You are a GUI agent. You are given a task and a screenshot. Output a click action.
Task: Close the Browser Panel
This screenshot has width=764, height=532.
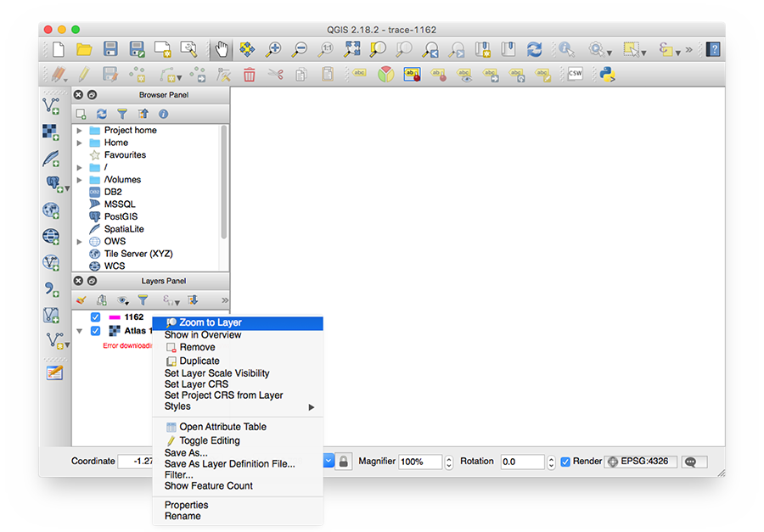click(x=78, y=94)
